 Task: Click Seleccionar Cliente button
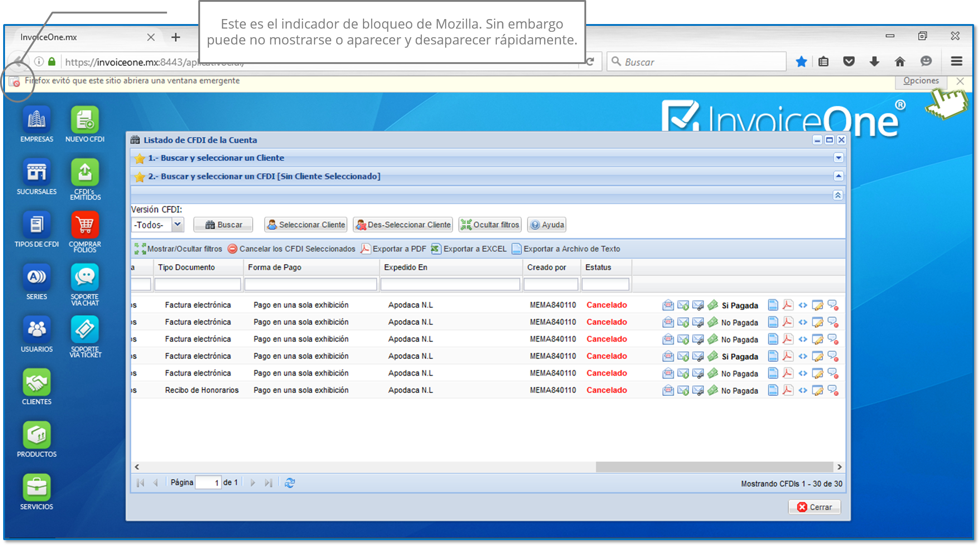pos(306,225)
